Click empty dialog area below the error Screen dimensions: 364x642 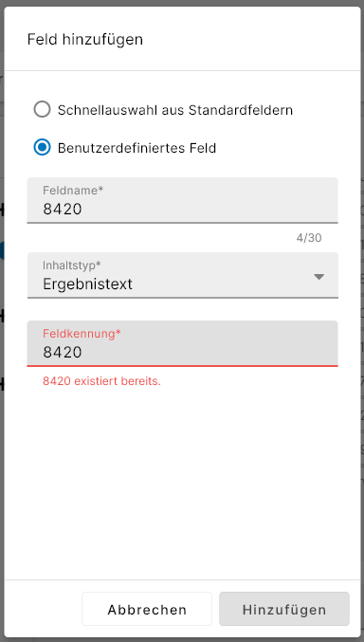(183, 483)
